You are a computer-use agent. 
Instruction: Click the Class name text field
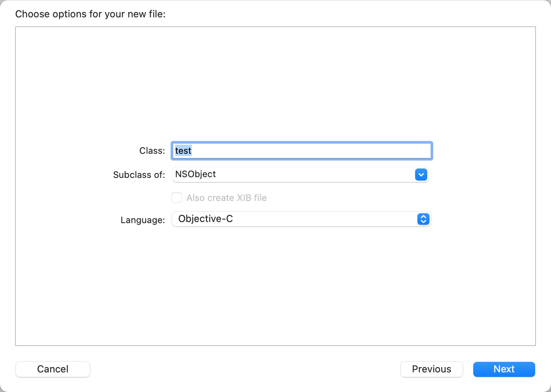pos(302,151)
